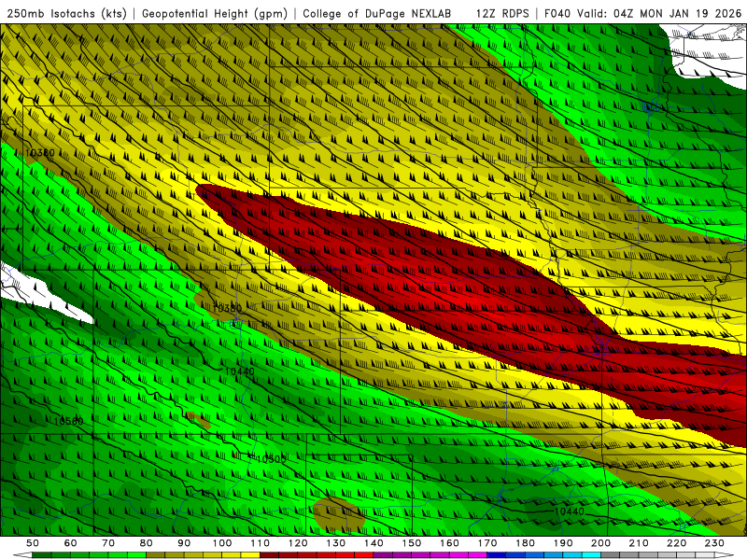Select the 180 knot scale label
The height and width of the screenshot is (560, 747).
525,543
